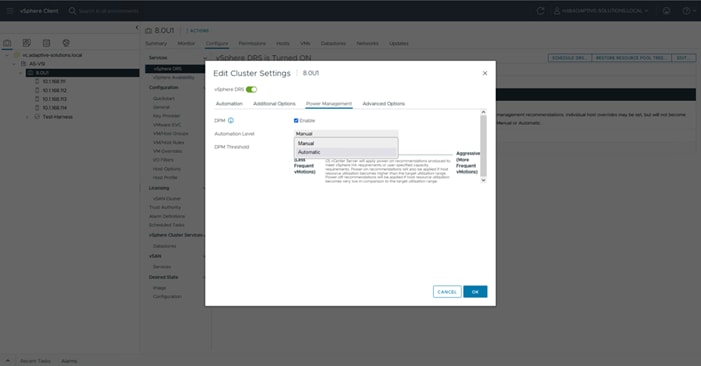Click Restore Resource Pool Tree button
This screenshot has width=701, height=366.
pyautogui.click(x=631, y=58)
